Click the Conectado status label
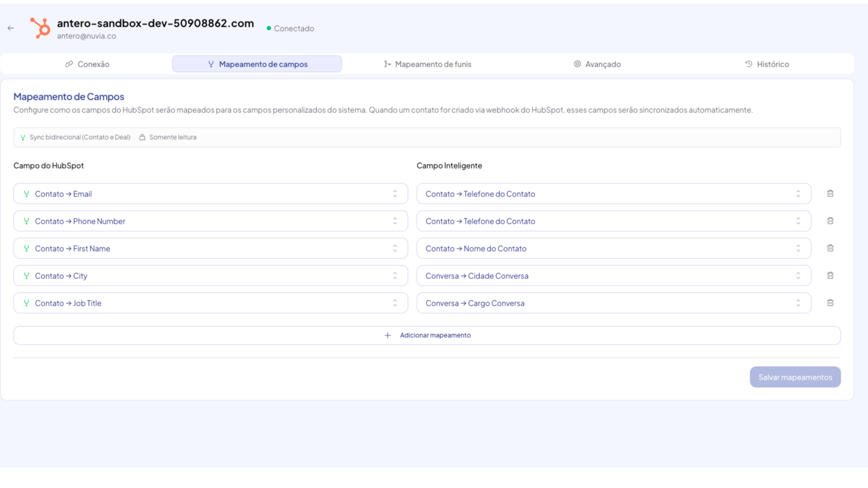Screen dimensions: 868x488 [294, 28]
